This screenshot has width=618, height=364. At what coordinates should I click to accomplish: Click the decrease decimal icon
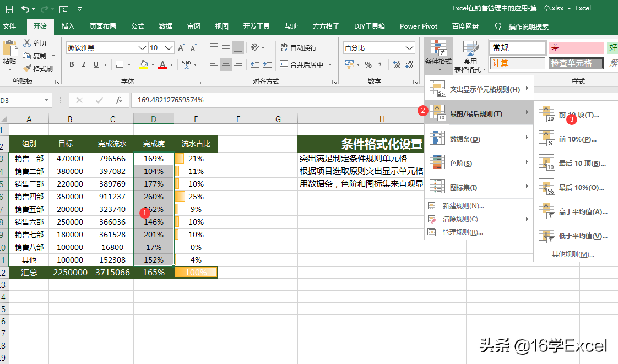pos(409,64)
